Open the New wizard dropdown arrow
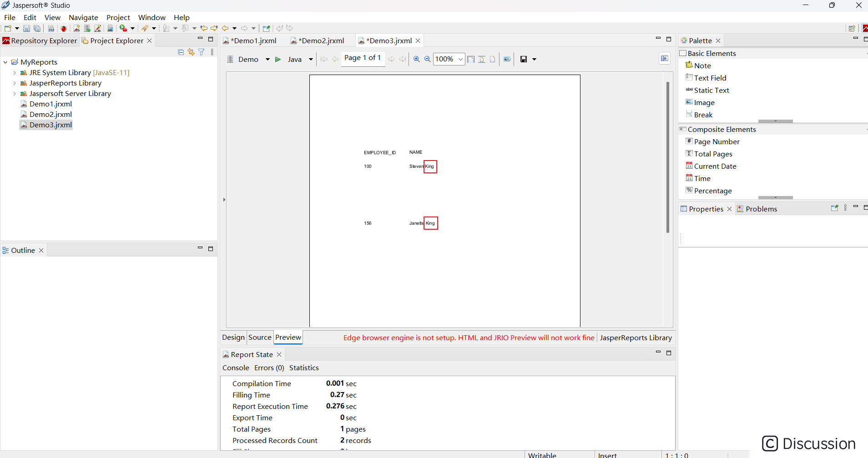 pyautogui.click(x=17, y=28)
